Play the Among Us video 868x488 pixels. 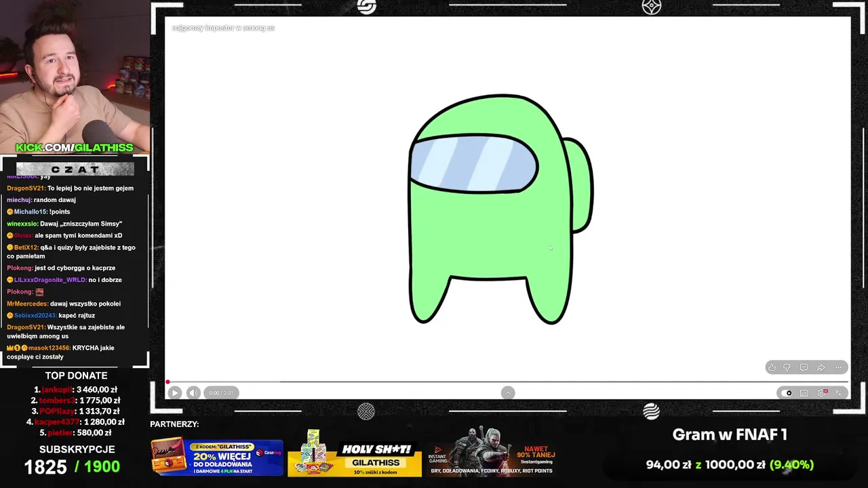coord(174,392)
